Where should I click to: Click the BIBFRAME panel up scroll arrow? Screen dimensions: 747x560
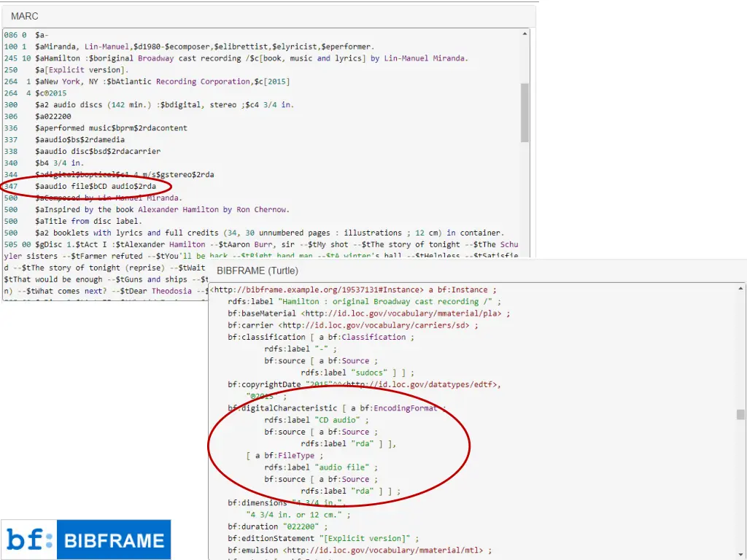tap(740, 289)
